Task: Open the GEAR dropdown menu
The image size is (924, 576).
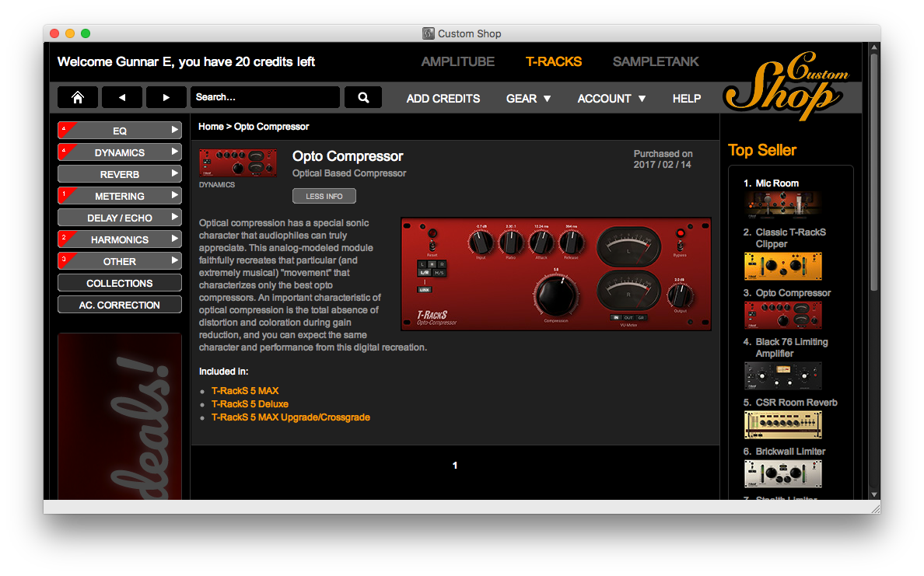Action: pyautogui.click(x=529, y=99)
